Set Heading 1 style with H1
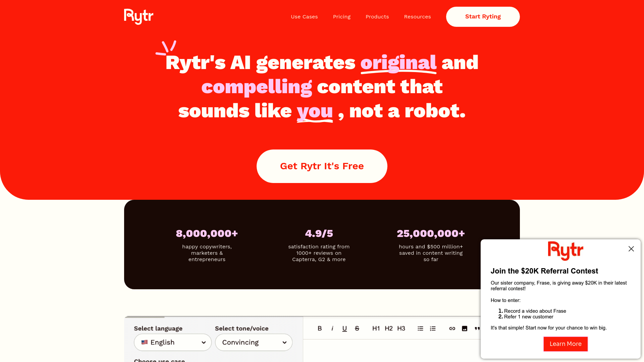This screenshot has height=362, width=644. 376,328
